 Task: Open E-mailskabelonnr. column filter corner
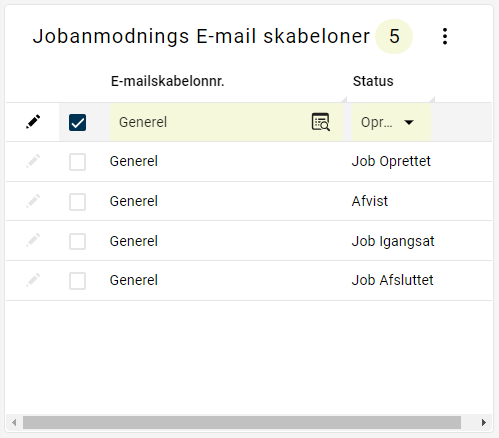[344, 99]
